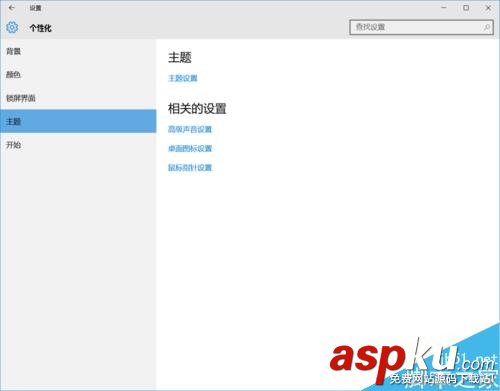The width and height of the screenshot is (500, 391).
Task: Open the 主题设置 link
Action: point(183,78)
